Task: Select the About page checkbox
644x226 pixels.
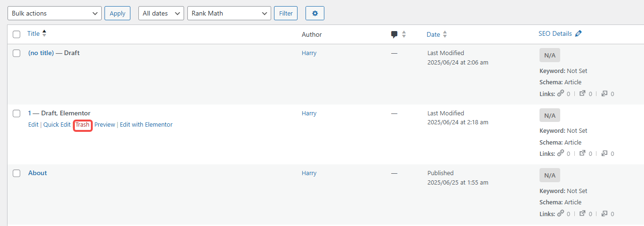Action: tap(16, 173)
